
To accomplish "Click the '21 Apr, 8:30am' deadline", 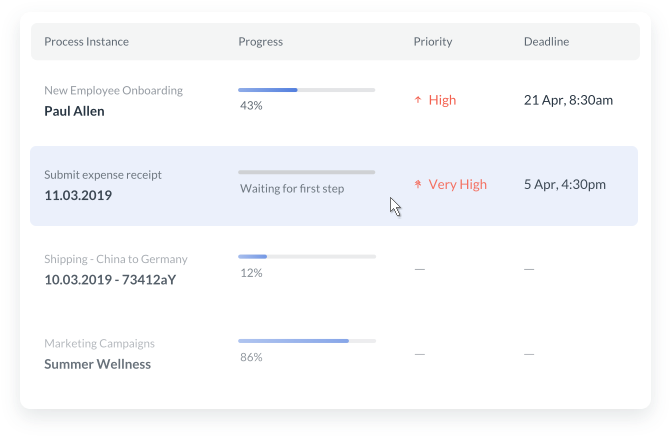I will (x=568, y=100).
